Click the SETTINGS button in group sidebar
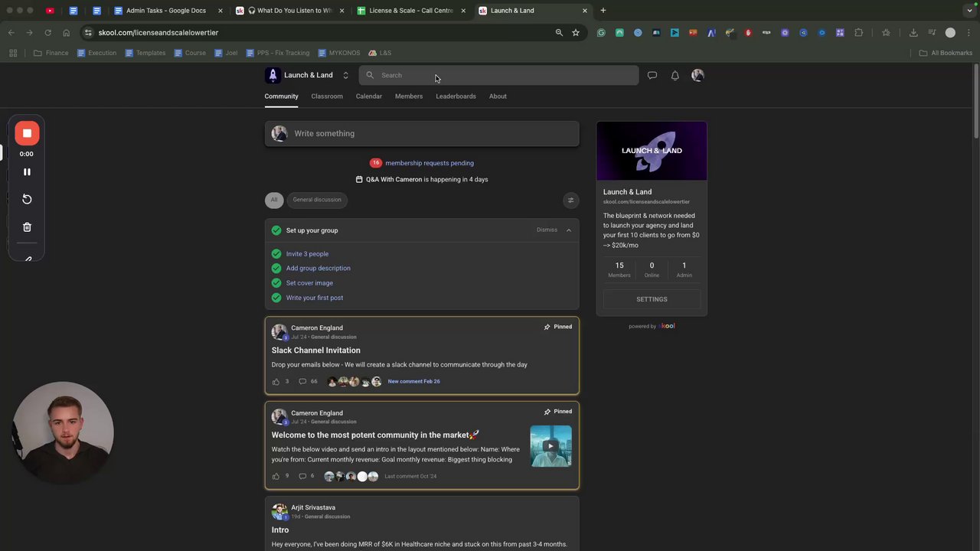 pos(652,299)
